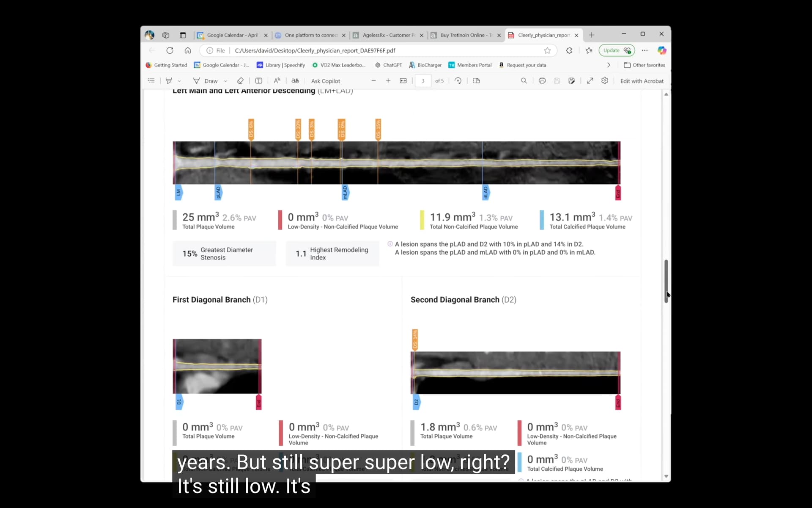812x508 pixels.
Task: Go to browser home page
Action: coord(188,50)
